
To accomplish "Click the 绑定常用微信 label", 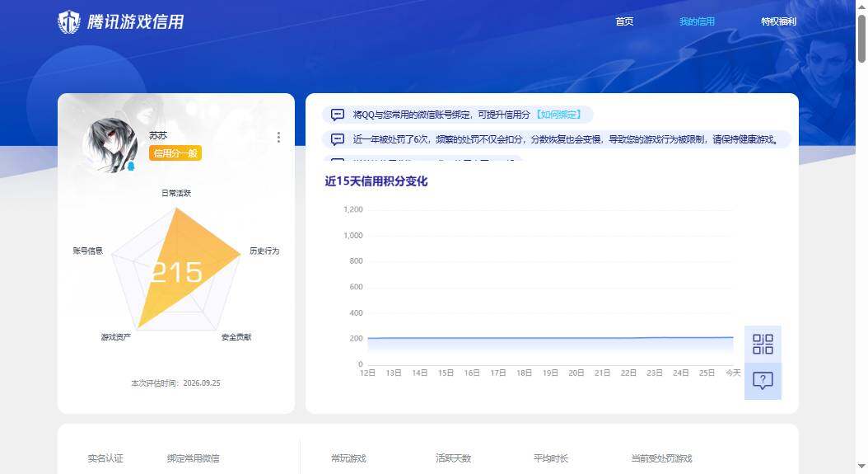I will (x=194, y=458).
